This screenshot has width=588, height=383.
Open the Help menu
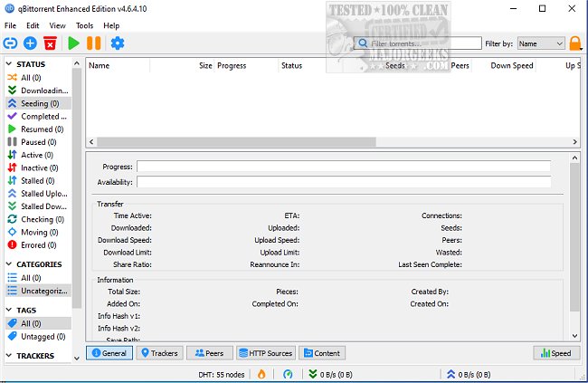coord(111,25)
